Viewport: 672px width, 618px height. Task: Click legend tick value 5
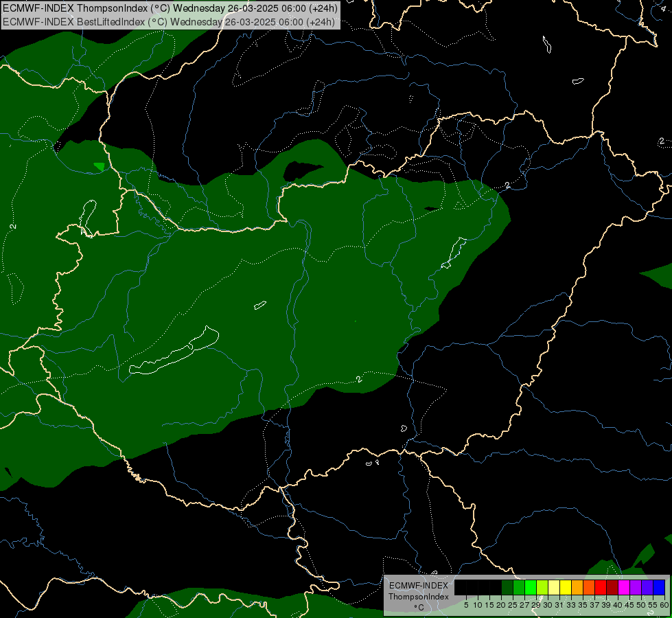tap(466, 605)
